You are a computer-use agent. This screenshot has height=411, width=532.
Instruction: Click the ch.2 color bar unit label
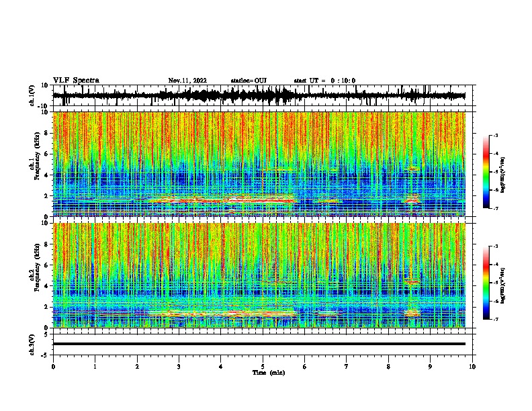point(502,285)
